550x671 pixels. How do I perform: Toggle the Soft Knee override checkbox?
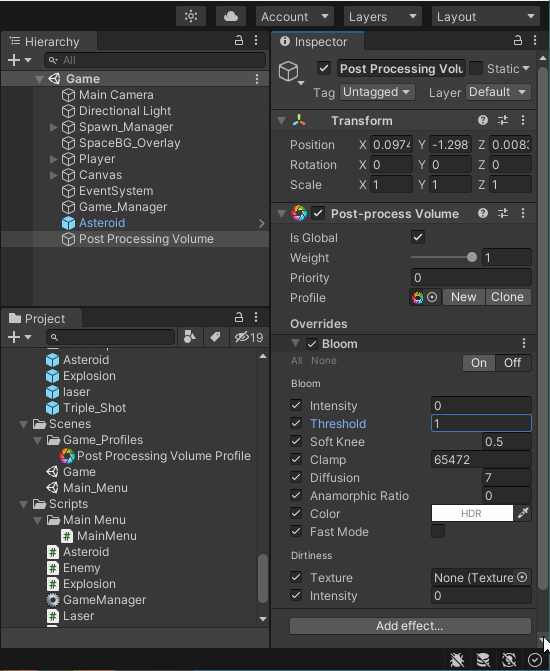coord(296,441)
